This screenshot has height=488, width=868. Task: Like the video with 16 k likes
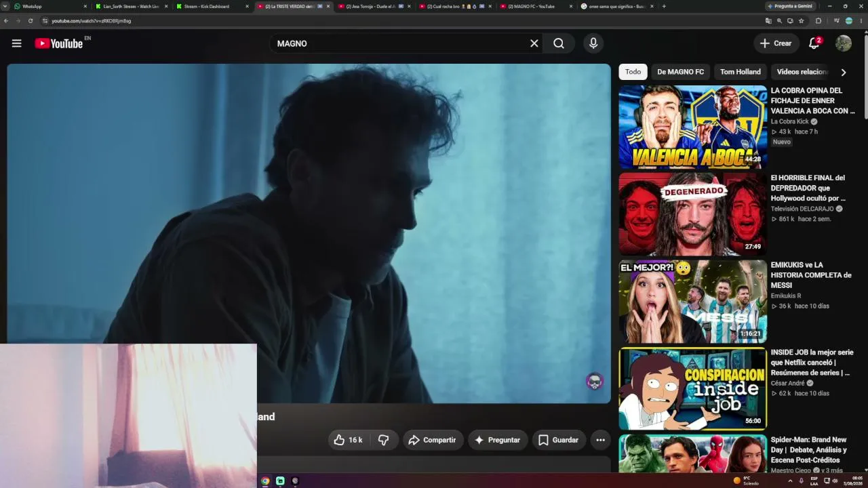(348, 440)
